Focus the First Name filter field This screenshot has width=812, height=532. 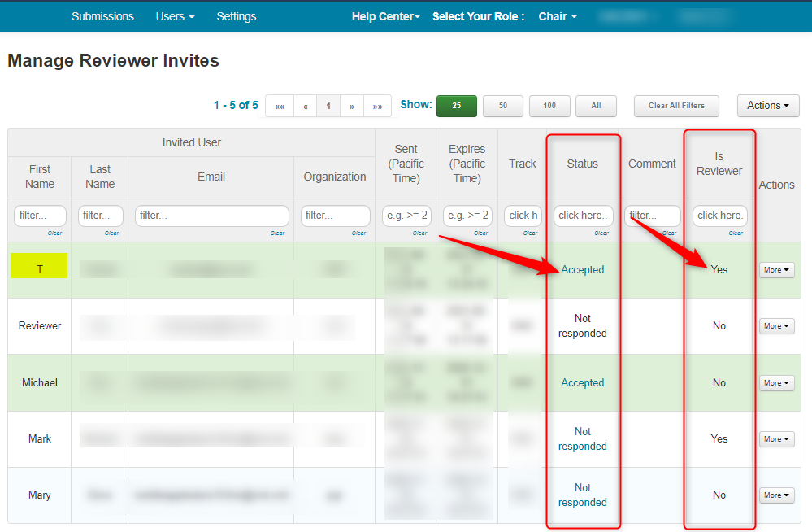pos(40,216)
